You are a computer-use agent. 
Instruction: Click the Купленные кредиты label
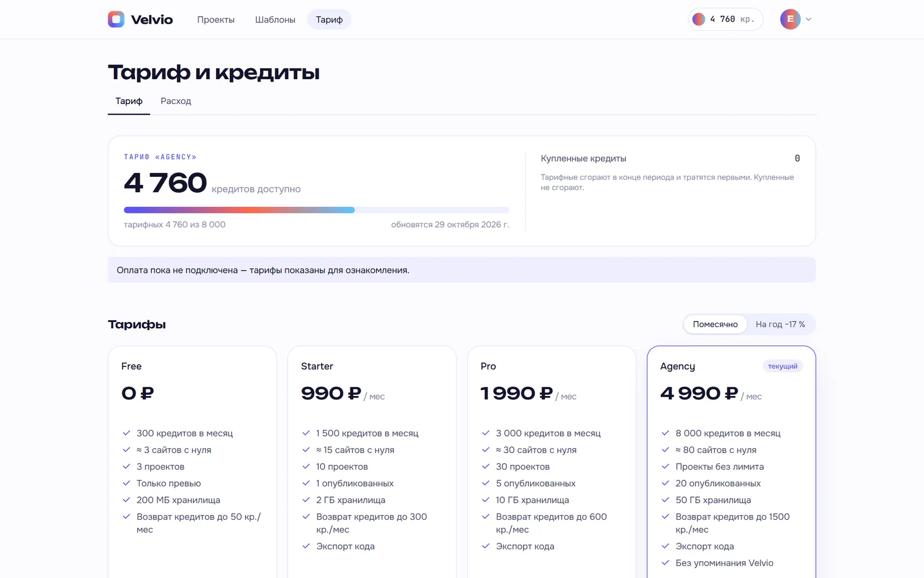[x=583, y=158]
